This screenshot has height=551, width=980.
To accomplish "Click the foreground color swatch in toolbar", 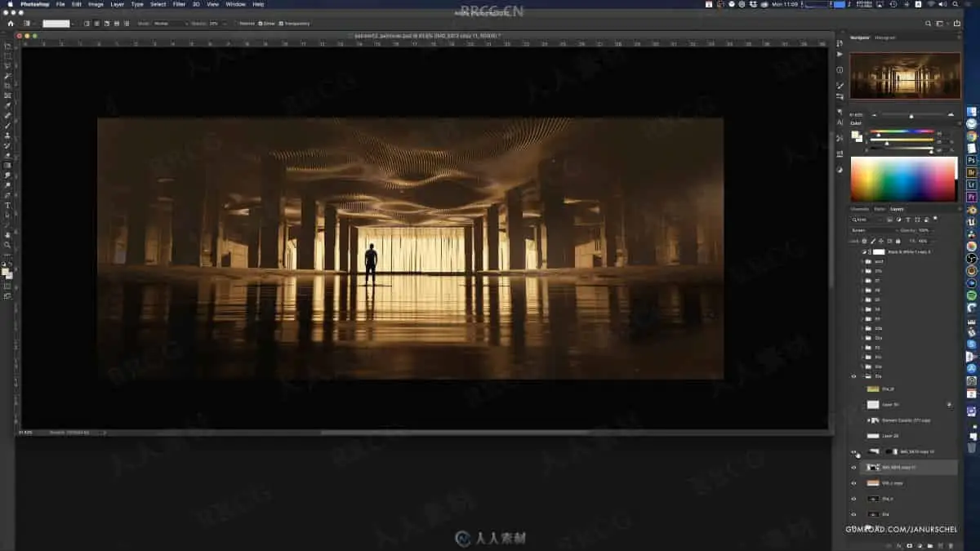I will click(7, 271).
